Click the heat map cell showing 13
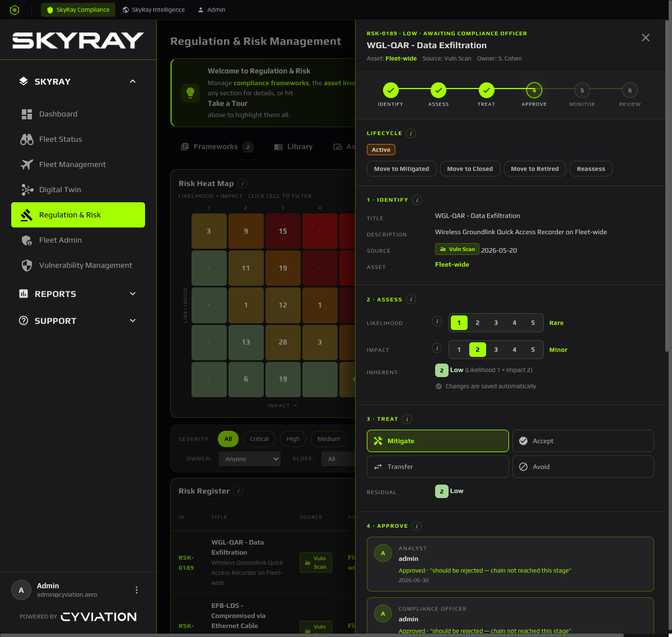Screen dimensions: 672x637 tap(246, 342)
